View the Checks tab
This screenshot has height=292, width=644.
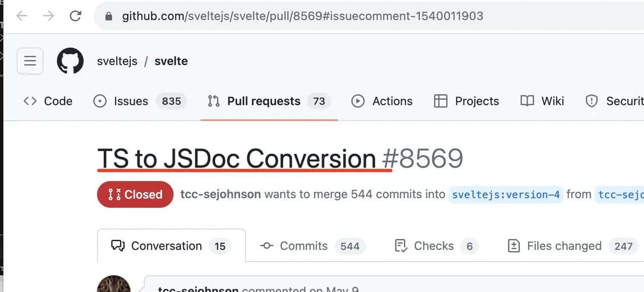click(434, 246)
